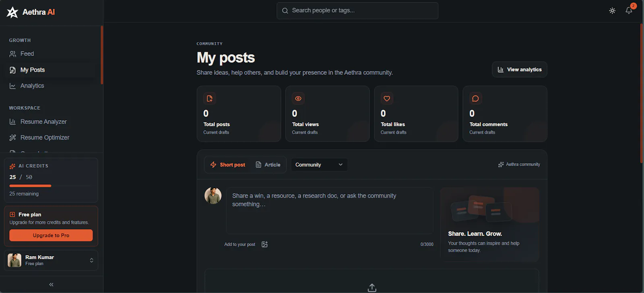Image resolution: width=644 pixels, height=293 pixels.
Task: Switch to the Article tab
Action: pos(268,165)
